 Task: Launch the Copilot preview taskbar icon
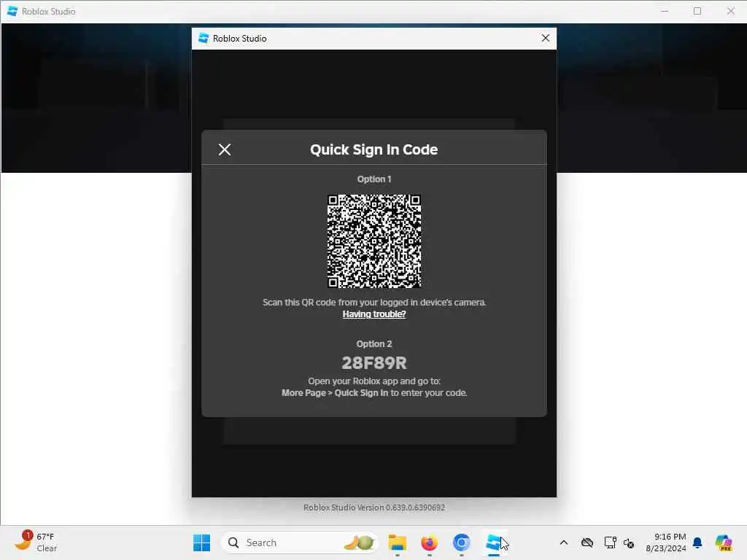pos(723,542)
